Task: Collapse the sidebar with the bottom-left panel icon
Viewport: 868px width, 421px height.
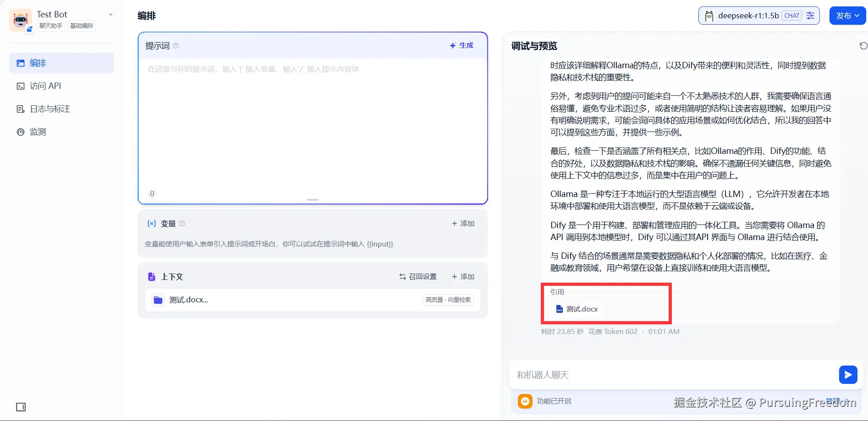Action: (x=21, y=407)
